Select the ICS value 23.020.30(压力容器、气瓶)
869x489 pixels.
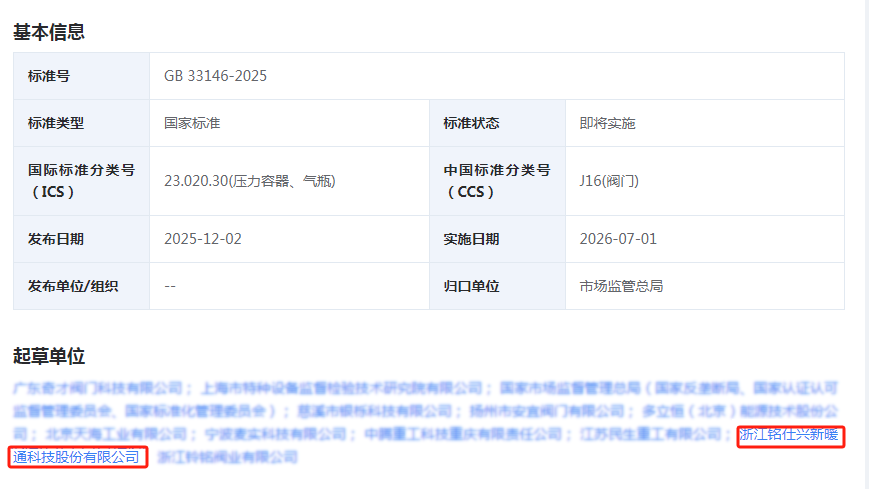[249, 181]
